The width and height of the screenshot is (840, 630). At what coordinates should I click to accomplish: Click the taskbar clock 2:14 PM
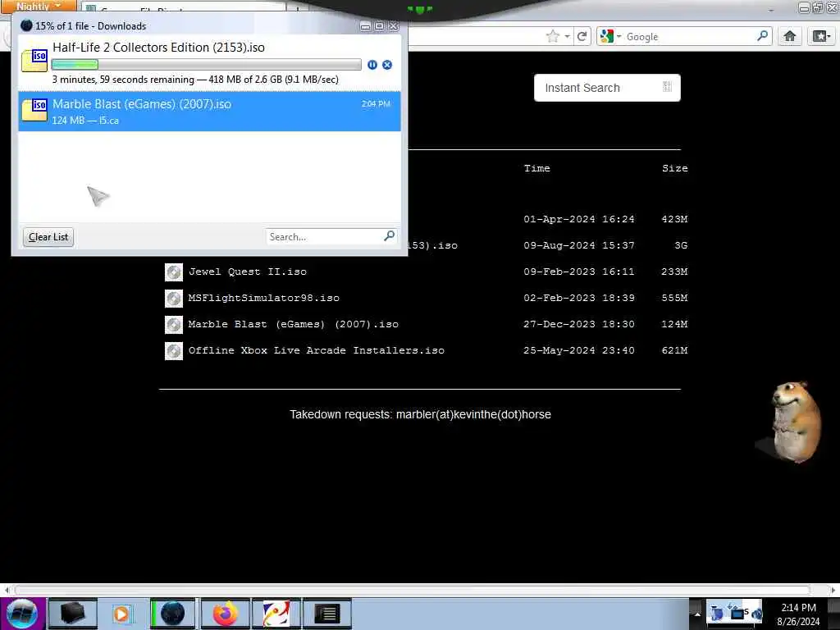[x=798, y=608]
